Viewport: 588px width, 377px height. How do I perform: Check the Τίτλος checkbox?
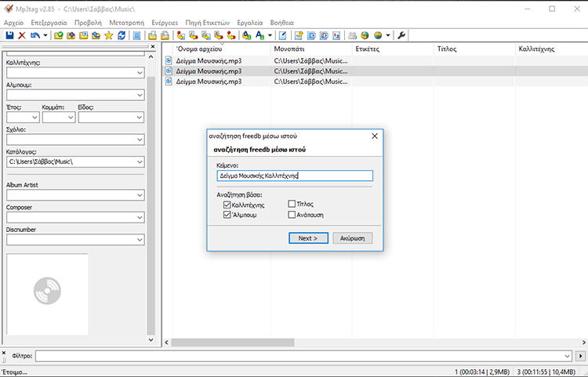pyautogui.click(x=292, y=204)
